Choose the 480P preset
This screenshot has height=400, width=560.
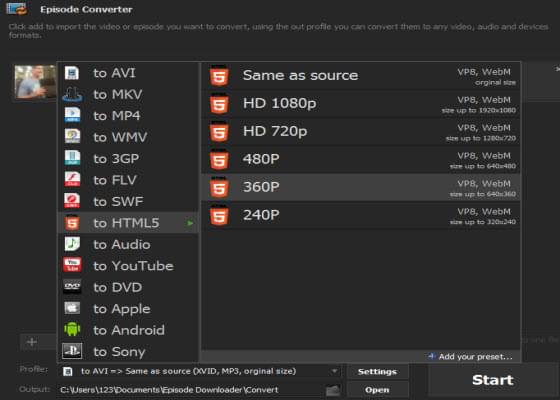coord(361,159)
